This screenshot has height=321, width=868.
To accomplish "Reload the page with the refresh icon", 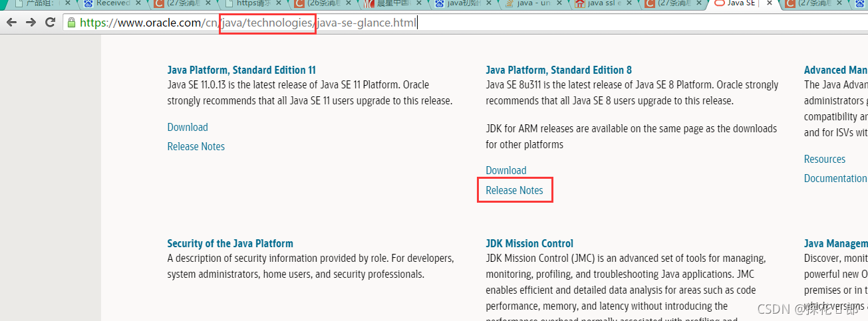I will click(x=50, y=23).
